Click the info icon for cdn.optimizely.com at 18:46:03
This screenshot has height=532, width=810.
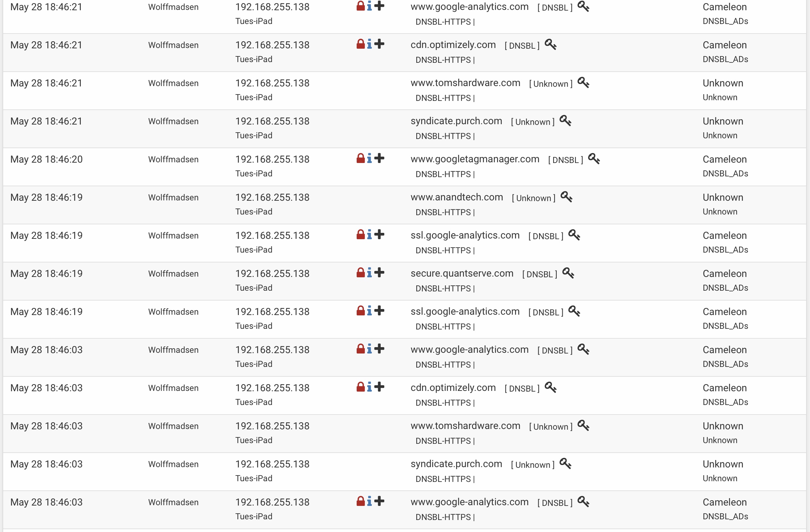tap(369, 387)
